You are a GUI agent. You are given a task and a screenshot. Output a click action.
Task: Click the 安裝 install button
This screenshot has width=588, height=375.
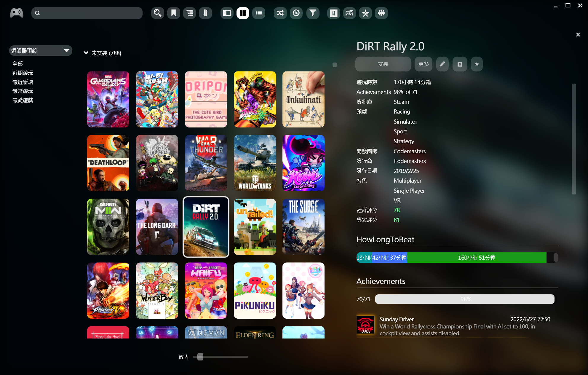pos(383,64)
